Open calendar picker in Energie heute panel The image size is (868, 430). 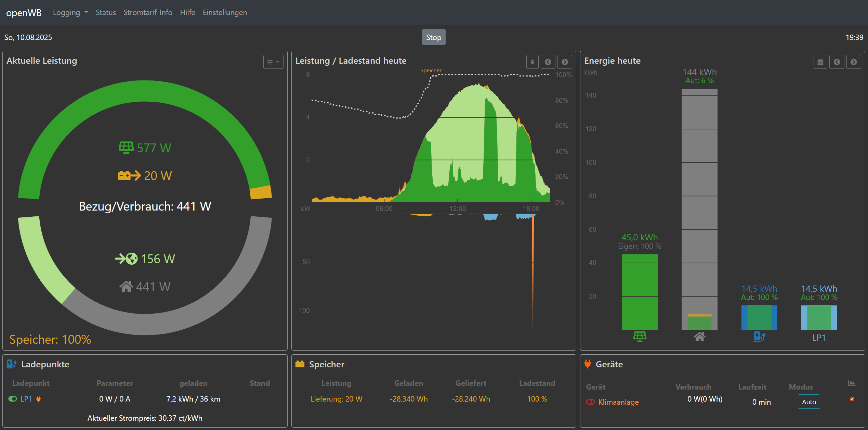(820, 62)
